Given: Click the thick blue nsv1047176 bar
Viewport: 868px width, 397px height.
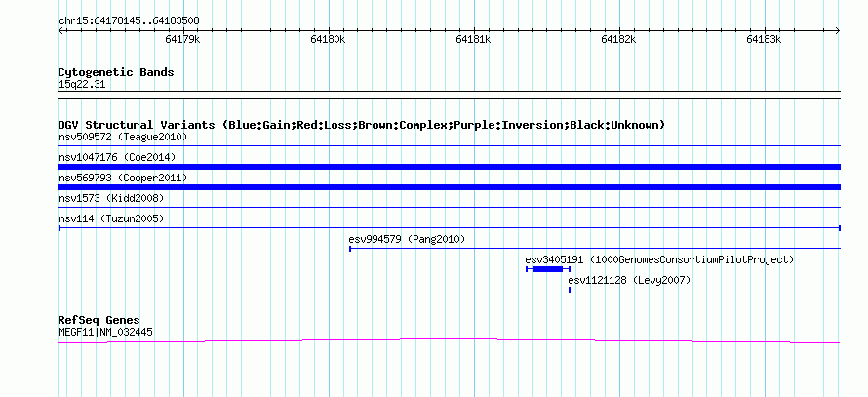Looking at the screenshot, I should (449, 167).
